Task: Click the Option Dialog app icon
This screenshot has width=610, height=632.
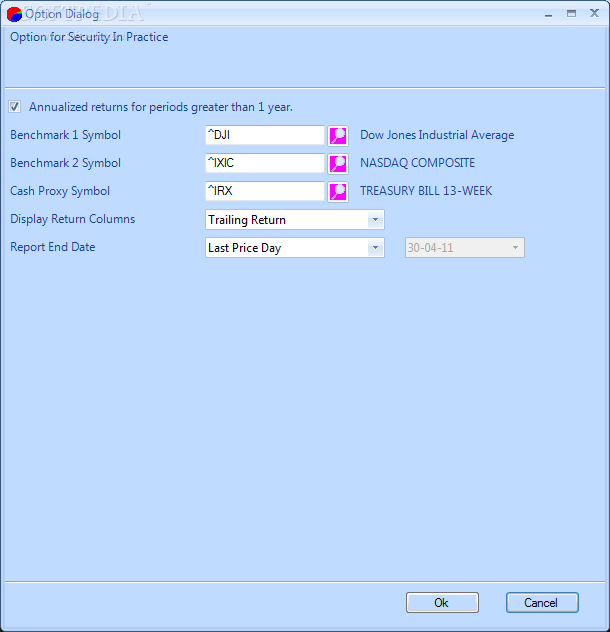Action: (14, 14)
